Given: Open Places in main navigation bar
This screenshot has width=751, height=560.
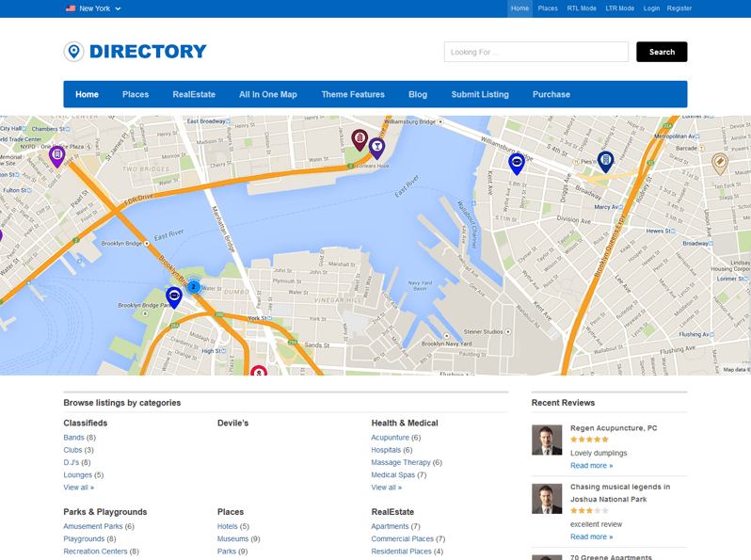Looking at the screenshot, I should pos(136,94).
